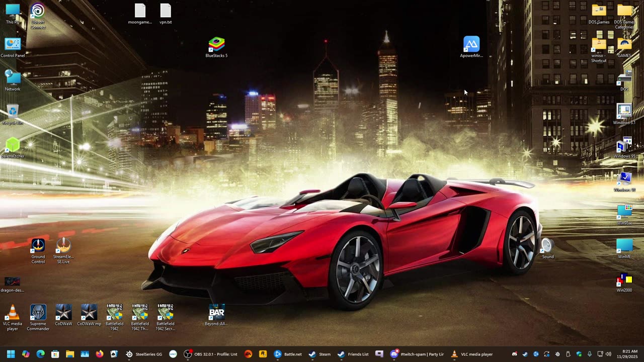
Task: Select the Battlefield 1942 shortcut
Action: pyautogui.click(x=114, y=318)
